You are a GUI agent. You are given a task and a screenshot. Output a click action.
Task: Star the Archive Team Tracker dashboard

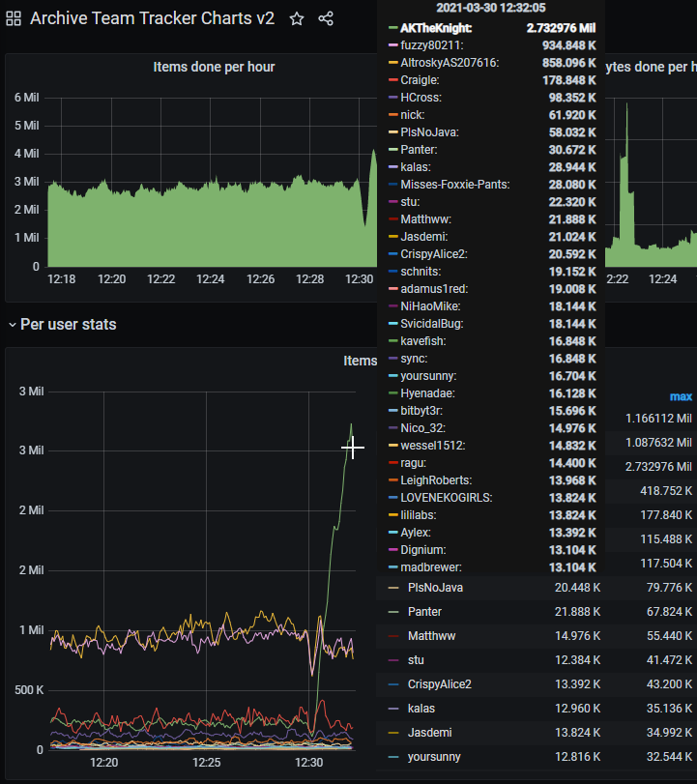297,19
